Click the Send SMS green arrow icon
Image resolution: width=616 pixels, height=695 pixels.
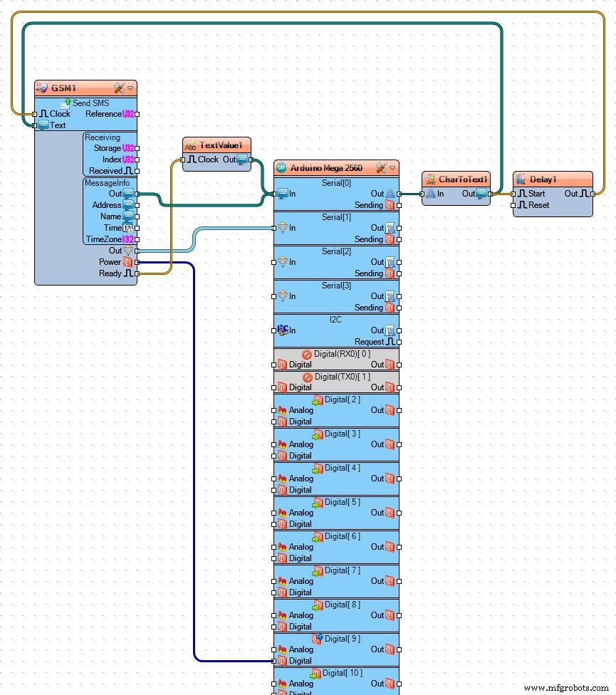pyautogui.click(x=68, y=103)
